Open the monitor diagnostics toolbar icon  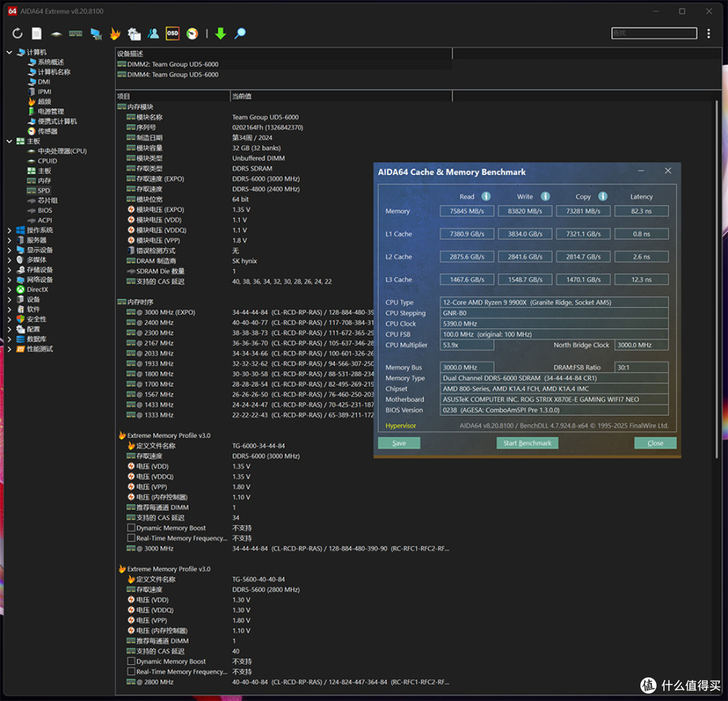pyautogui.click(x=96, y=34)
